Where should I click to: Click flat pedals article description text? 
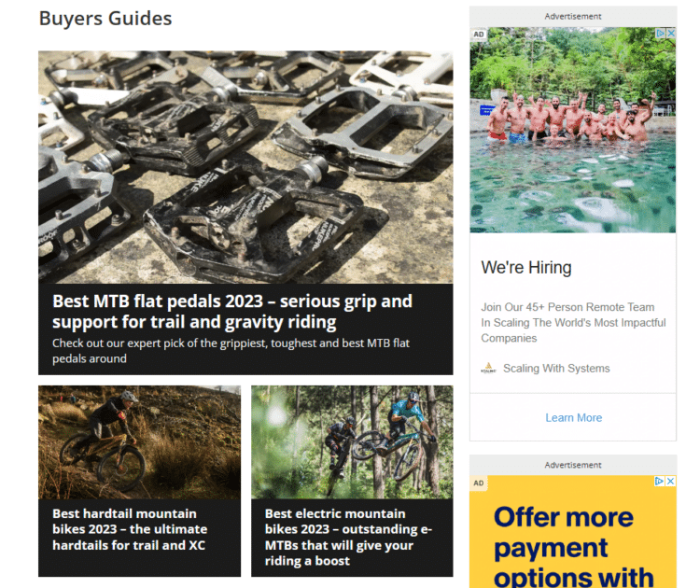click(231, 351)
